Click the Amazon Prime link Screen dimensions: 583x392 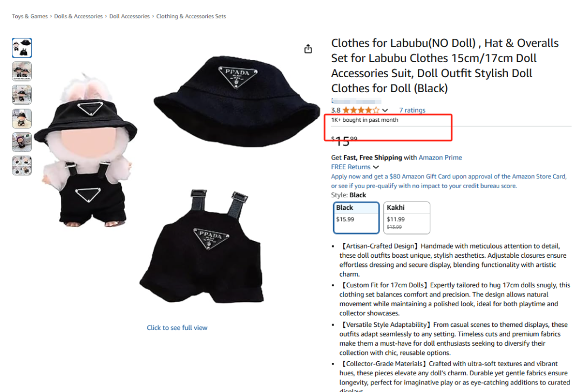point(440,157)
